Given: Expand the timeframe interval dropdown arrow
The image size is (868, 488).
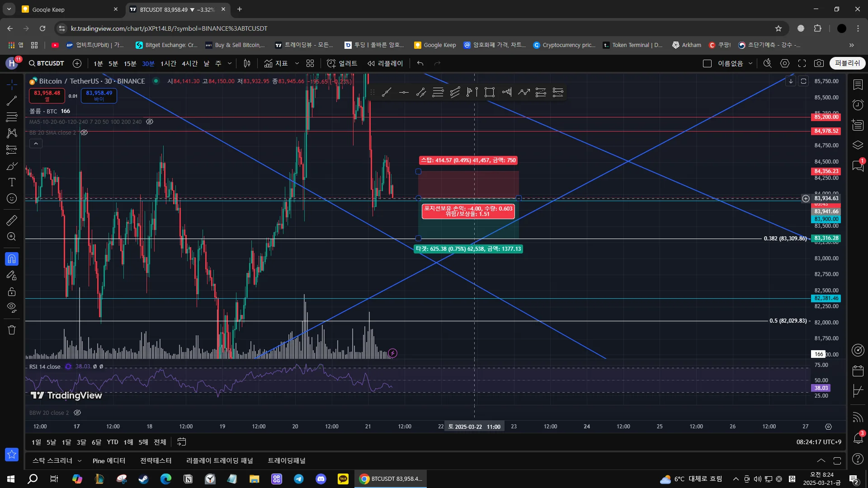Looking at the screenshot, I should point(230,63).
